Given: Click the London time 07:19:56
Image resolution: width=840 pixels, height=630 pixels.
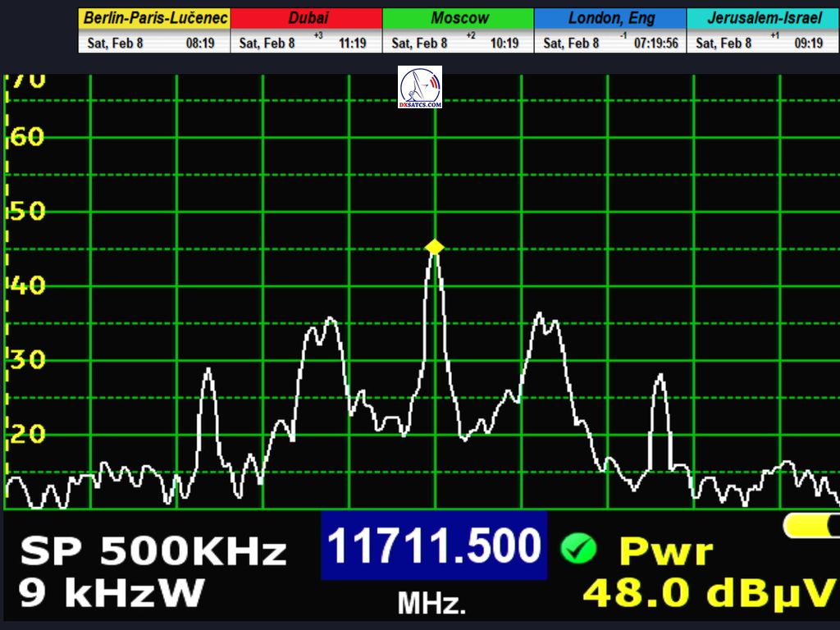Looking at the screenshot, I should [656, 43].
